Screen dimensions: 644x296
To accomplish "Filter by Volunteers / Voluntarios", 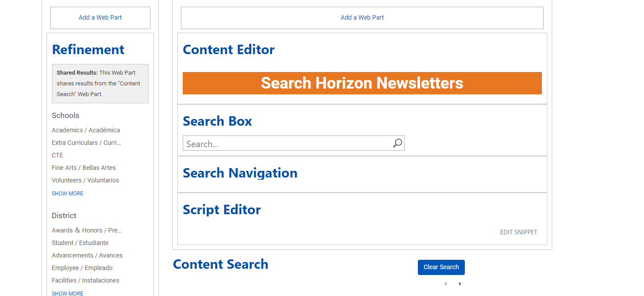I will pos(85,180).
